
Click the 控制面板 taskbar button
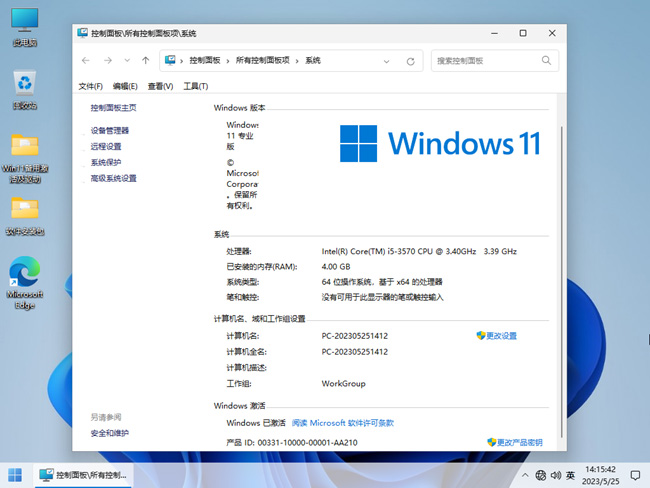[x=83, y=475]
